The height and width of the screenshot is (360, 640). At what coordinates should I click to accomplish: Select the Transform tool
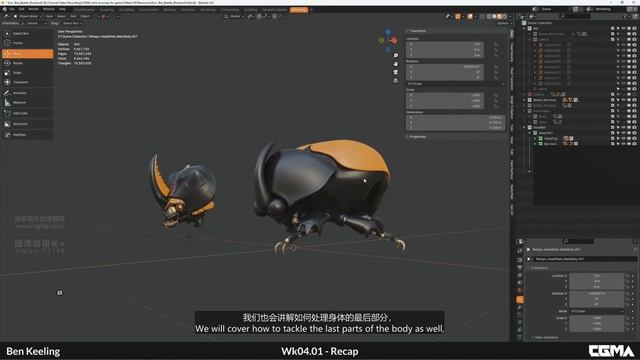[x=27, y=82]
